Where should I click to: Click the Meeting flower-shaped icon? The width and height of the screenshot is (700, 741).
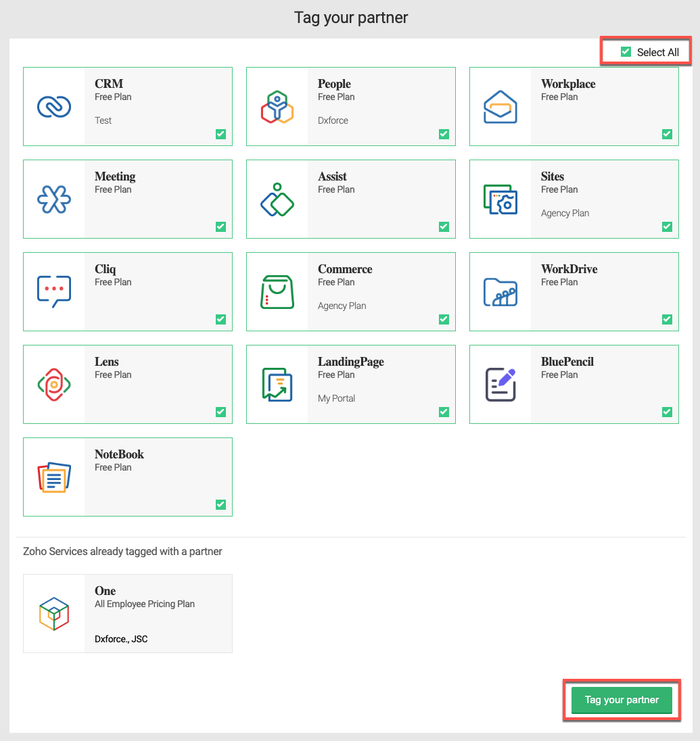point(54,199)
